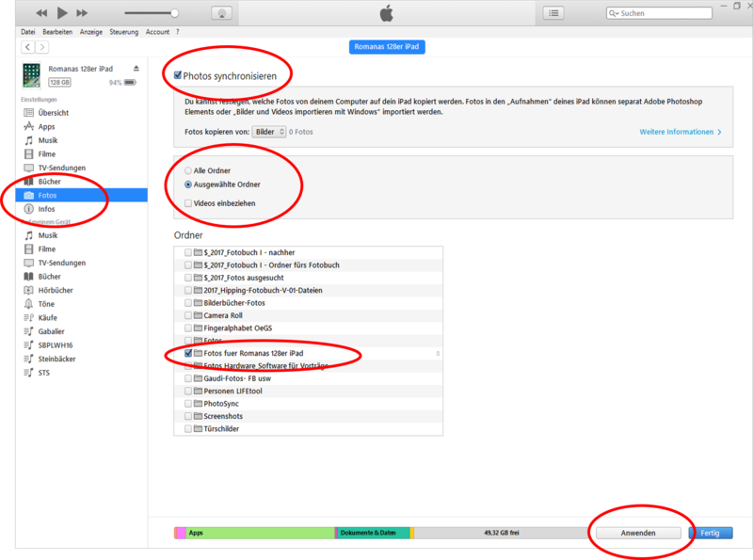Select Filme under Einstellungen in the sidebar
The width and height of the screenshot is (753, 560).
point(46,153)
